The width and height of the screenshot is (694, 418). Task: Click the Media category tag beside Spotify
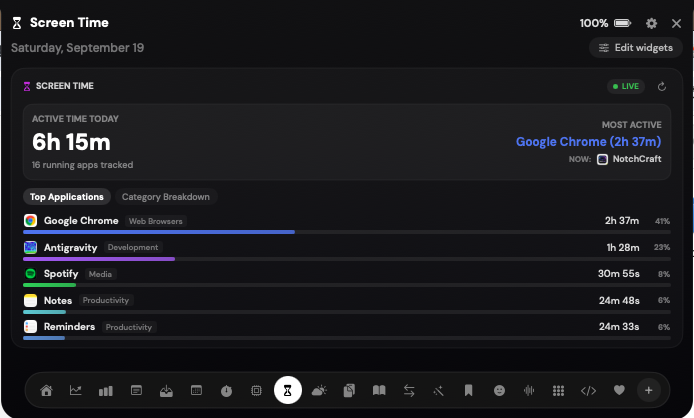(100, 274)
